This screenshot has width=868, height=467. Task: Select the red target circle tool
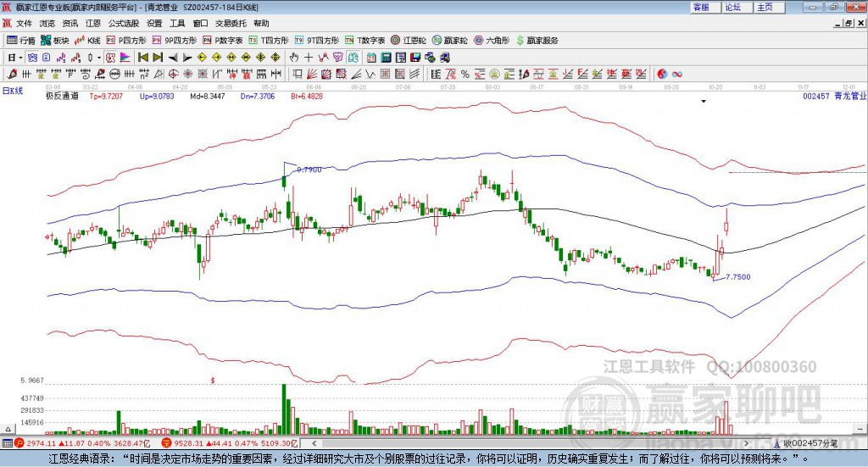173,74
